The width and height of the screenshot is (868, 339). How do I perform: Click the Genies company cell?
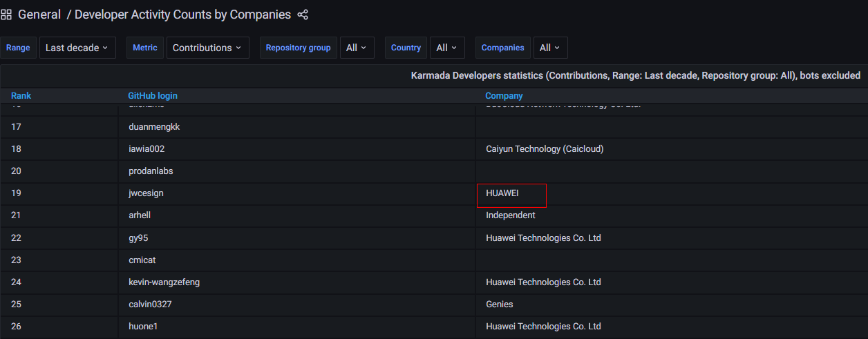point(499,304)
